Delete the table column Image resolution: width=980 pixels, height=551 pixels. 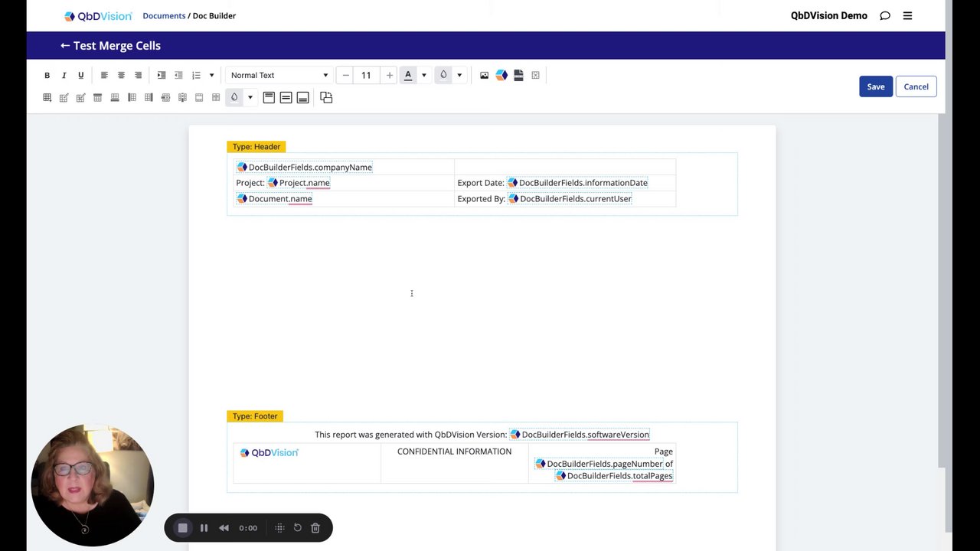(182, 97)
